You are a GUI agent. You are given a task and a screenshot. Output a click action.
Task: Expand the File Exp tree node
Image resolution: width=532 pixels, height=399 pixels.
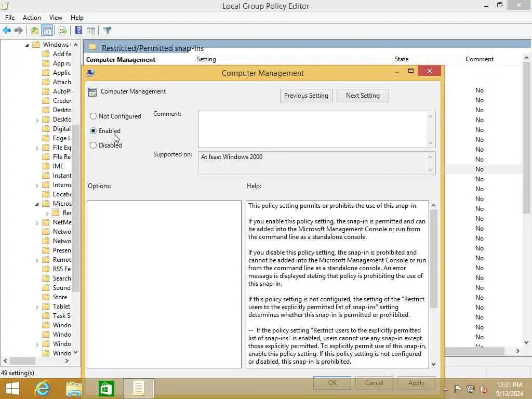(x=37, y=148)
